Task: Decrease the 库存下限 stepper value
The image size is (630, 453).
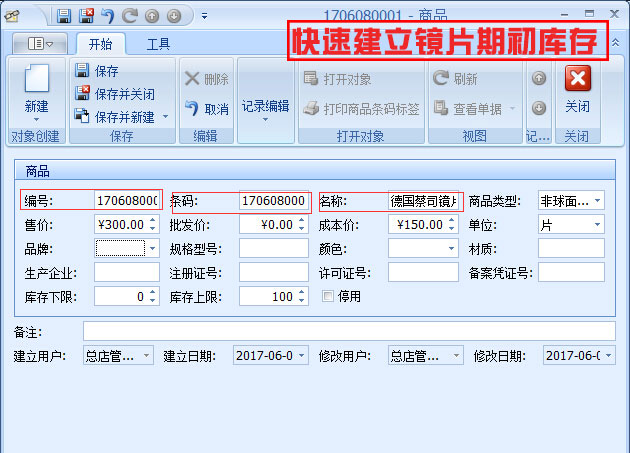Action: 153,301
